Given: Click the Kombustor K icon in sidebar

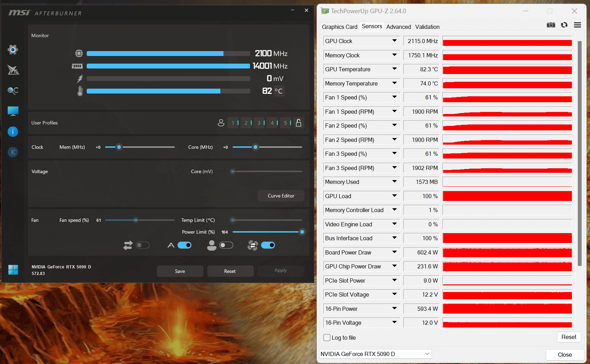Looking at the screenshot, I should pyautogui.click(x=13, y=152).
